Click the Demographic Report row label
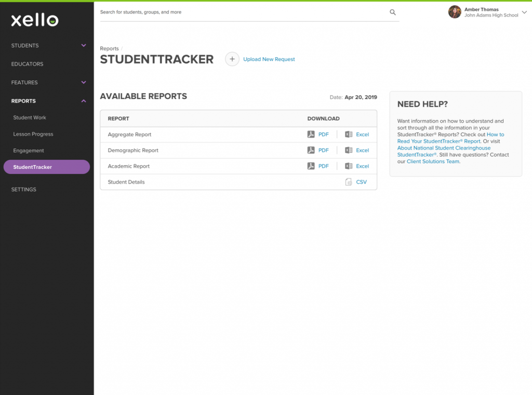The image size is (532, 395). pyautogui.click(x=133, y=150)
